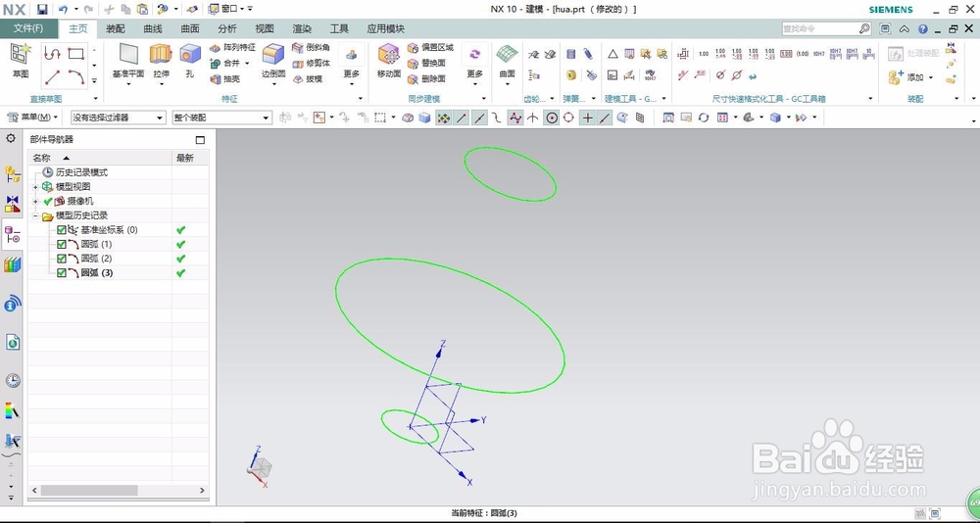This screenshot has height=523, width=980.
Task: Open the 文件(F) menu
Action: pyautogui.click(x=28, y=28)
